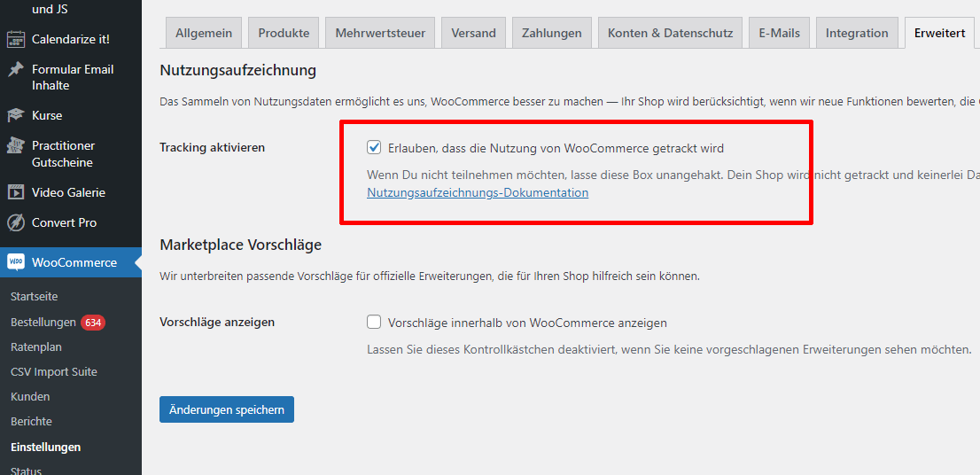This screenshot has width=980, height=475.
Task: Open the Produkte tab
Action: click(x=284, y=33)
